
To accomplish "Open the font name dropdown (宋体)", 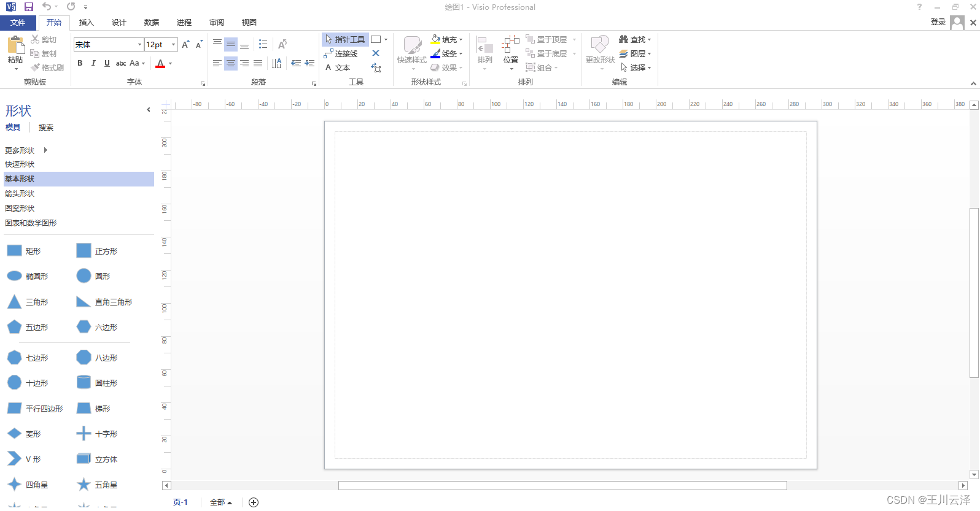I will coord(139,44).
